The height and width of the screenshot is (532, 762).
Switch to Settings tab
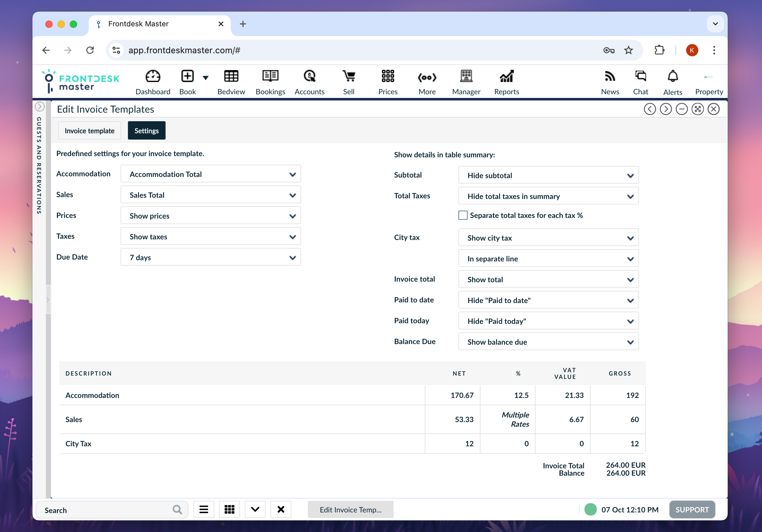(x=146, y=130)
